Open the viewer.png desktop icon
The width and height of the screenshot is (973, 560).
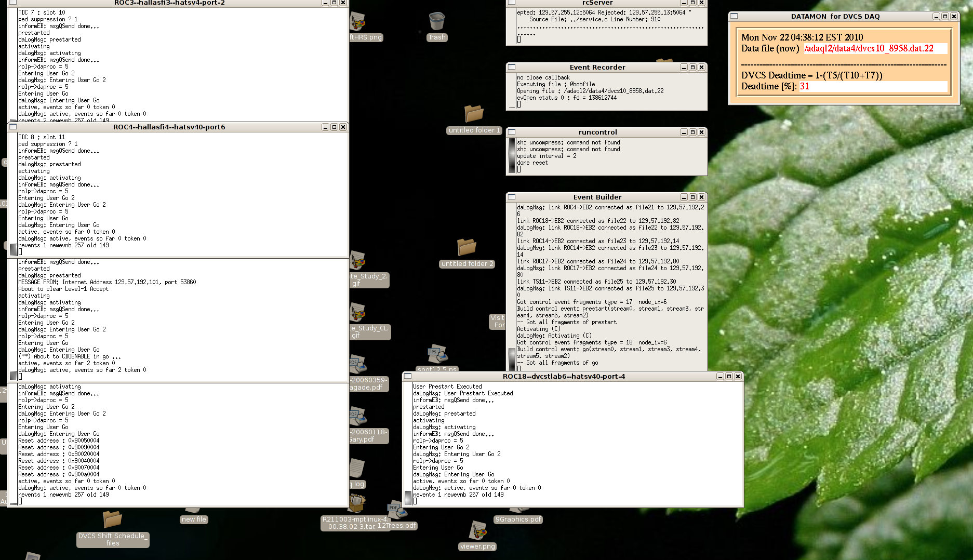coord(478,531)
